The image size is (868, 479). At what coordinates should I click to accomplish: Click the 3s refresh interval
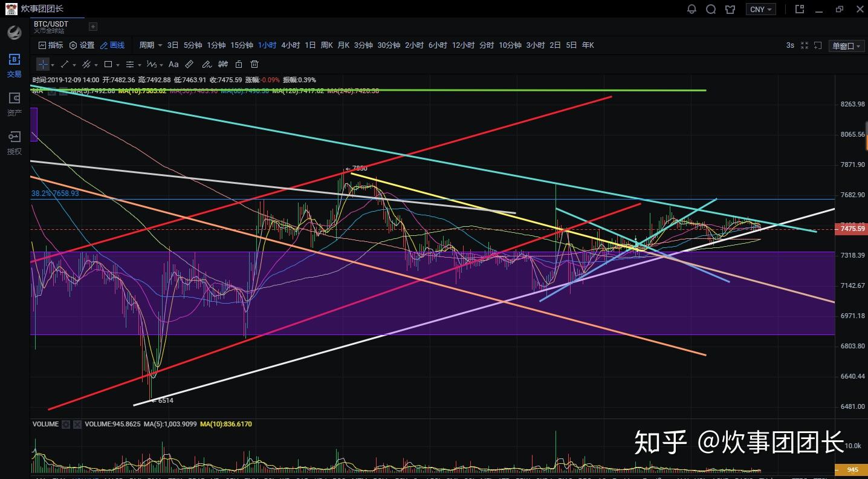click(790, 45)
